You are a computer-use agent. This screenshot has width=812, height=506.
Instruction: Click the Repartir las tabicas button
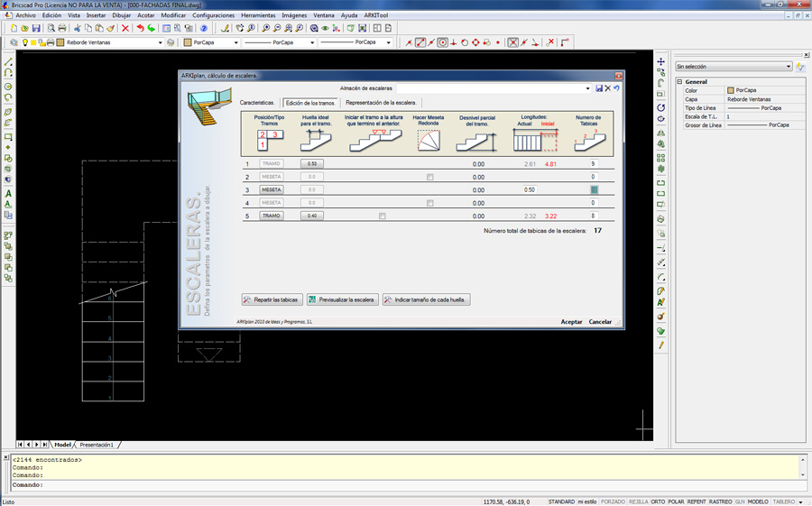click(272, 299)
